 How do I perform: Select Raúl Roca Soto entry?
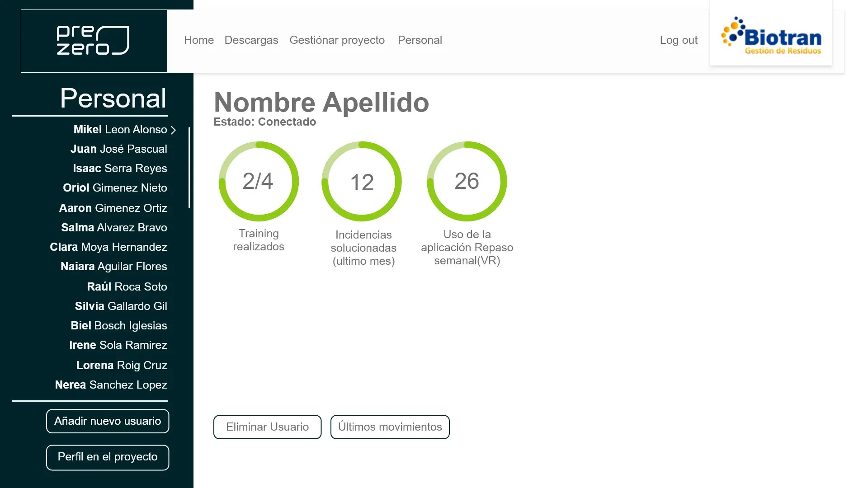(x=127, y=287)
